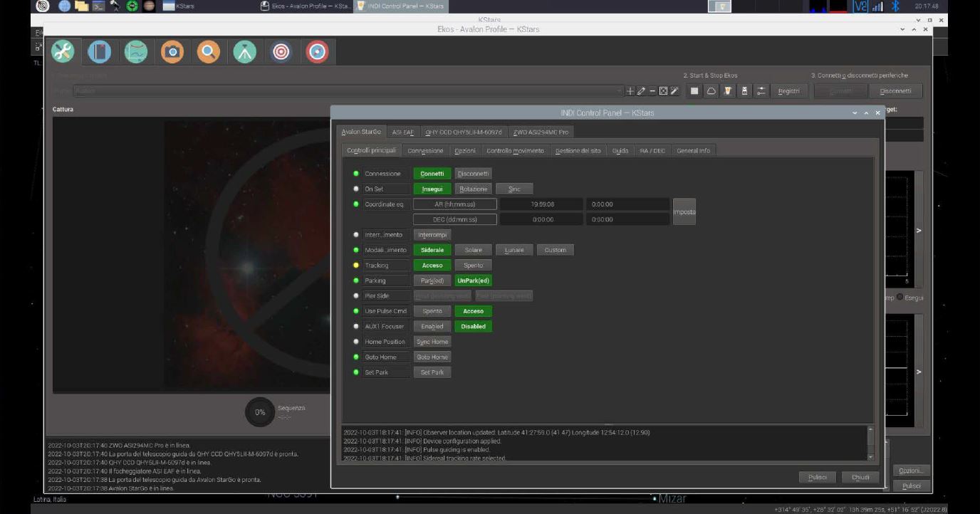Click the 0% sequence progress indicator

260,411
